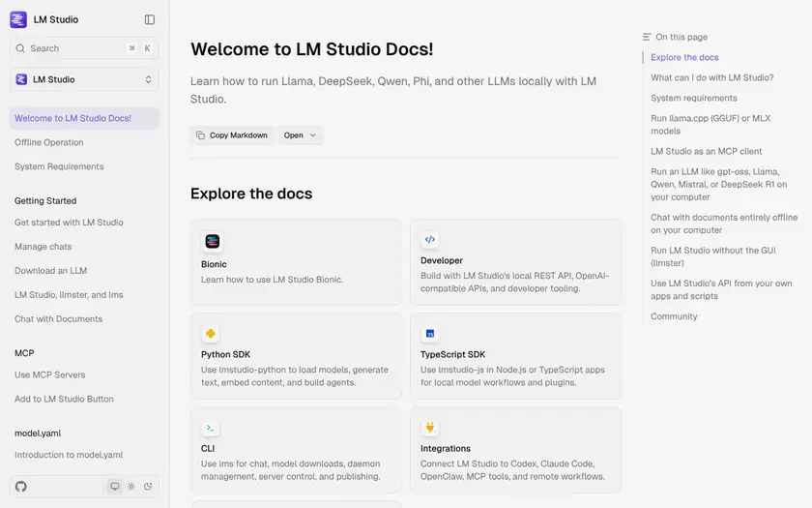Click the Python SDK card icon
This screenshot has width=812, height=508.
[x=211, y=333]
